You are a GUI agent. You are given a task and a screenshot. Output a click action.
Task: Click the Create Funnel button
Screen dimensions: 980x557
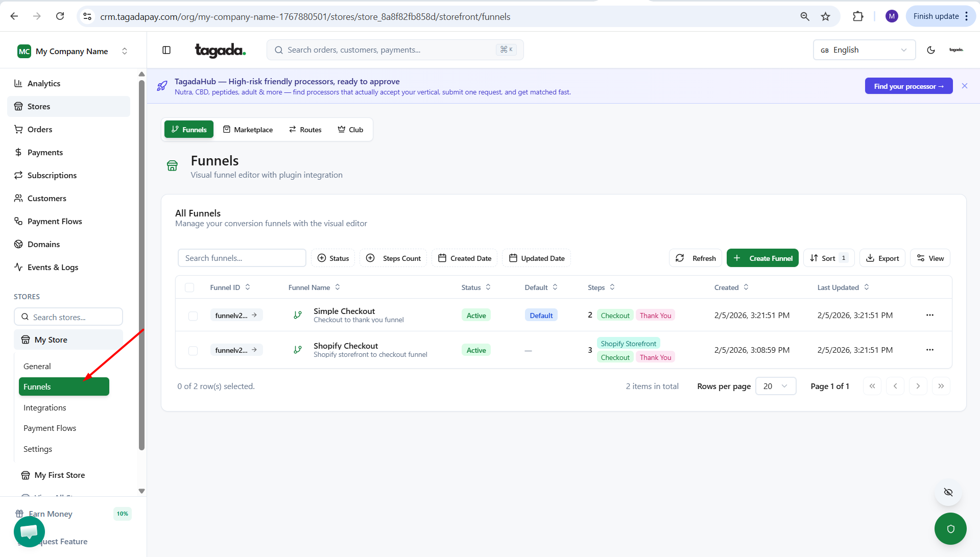pyautogui.click(x=762, y=258)
